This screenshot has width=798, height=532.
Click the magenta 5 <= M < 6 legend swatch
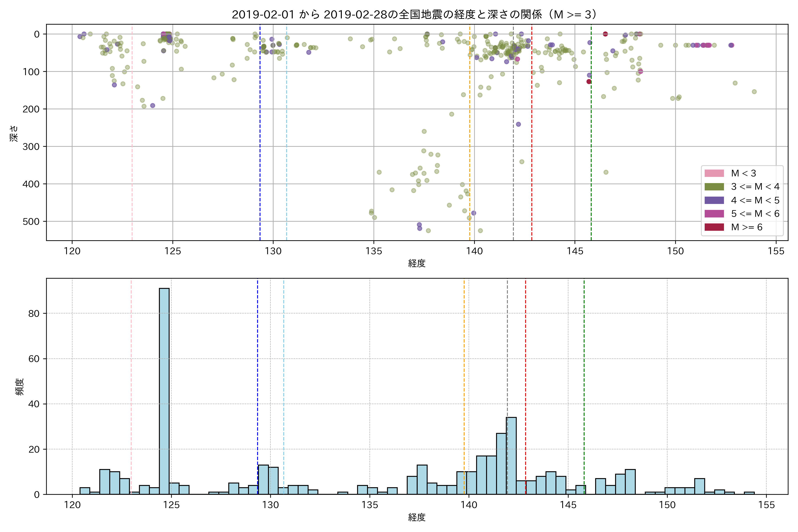coord(714,214)
